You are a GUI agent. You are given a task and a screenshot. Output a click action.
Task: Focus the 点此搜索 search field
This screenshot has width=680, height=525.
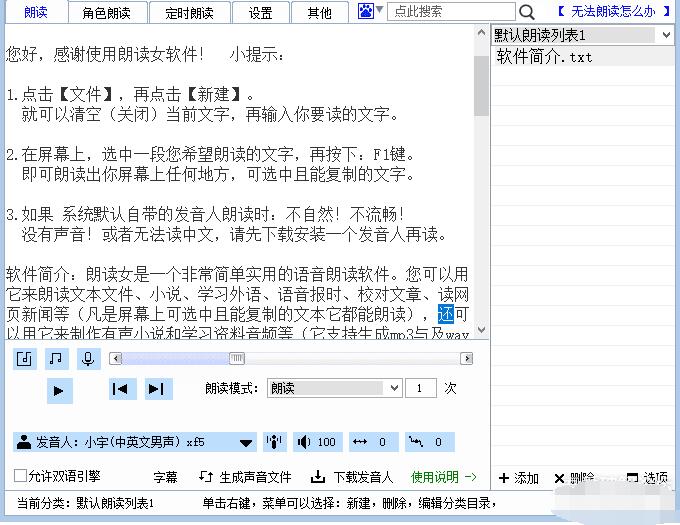451,12
